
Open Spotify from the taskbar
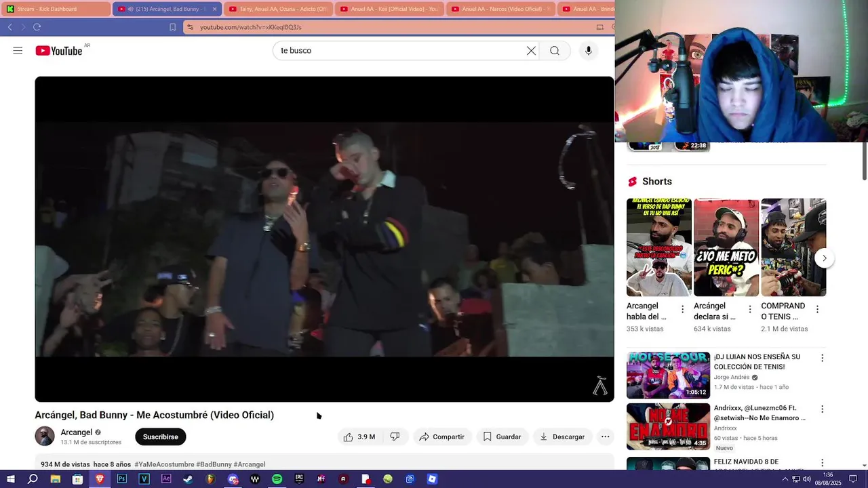[x=277, y=479]
